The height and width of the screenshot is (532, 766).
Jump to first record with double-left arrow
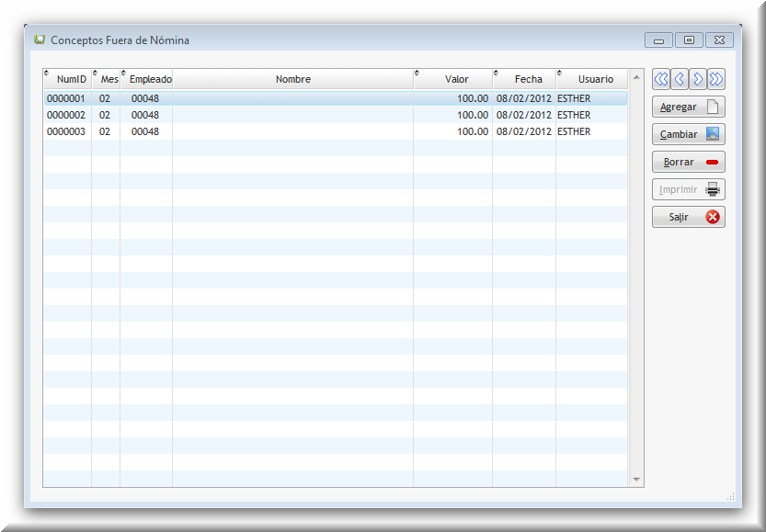661,79
